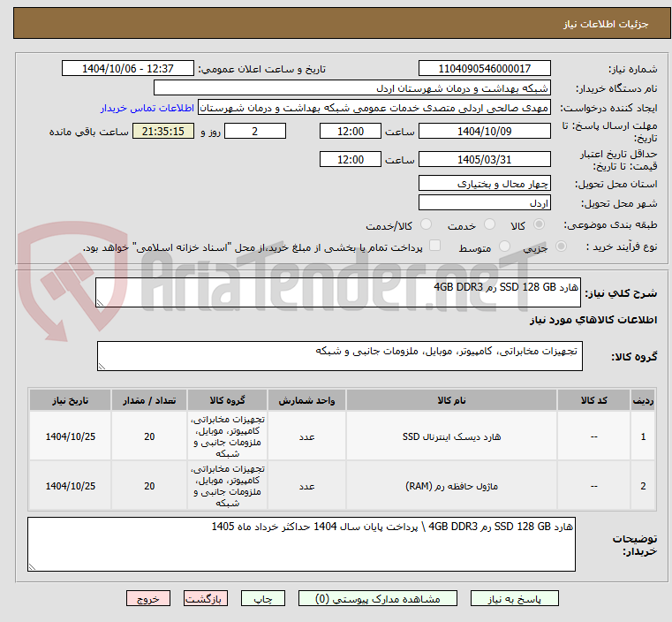This screenshot has height=622, width=672.
Task: Select the 'کالا' radio button
Action: click(x=540, y=224)
